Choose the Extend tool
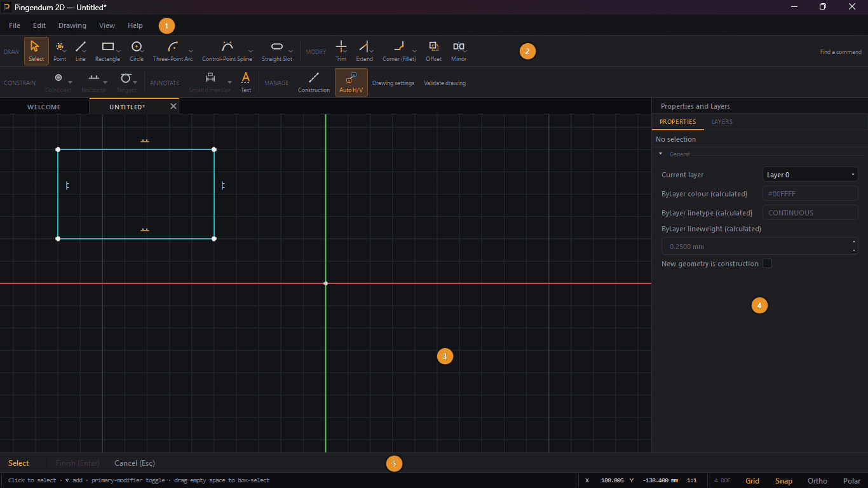Viewport: 868px width, 488px height. coord(364,51)
